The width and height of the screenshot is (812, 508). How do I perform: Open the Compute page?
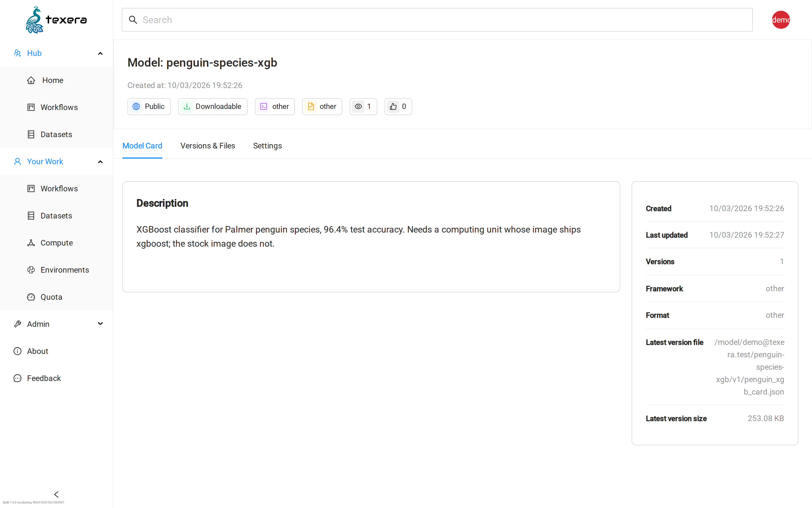click(56, 243)
